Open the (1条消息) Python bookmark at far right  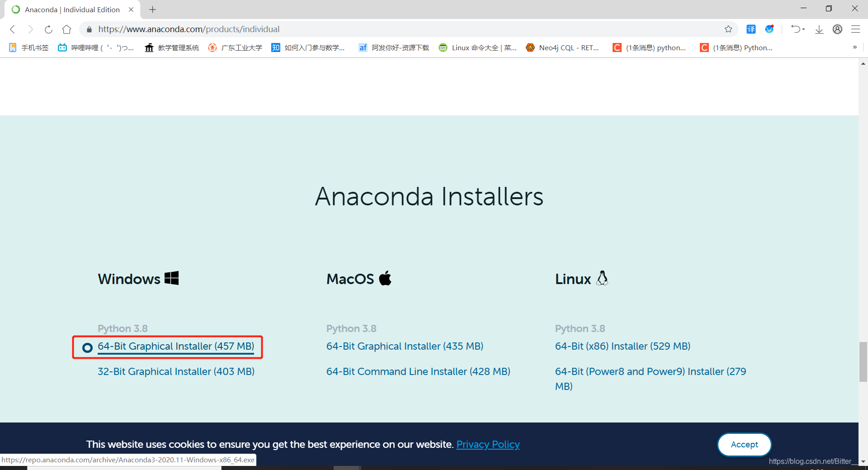click(x=736, y=47)
